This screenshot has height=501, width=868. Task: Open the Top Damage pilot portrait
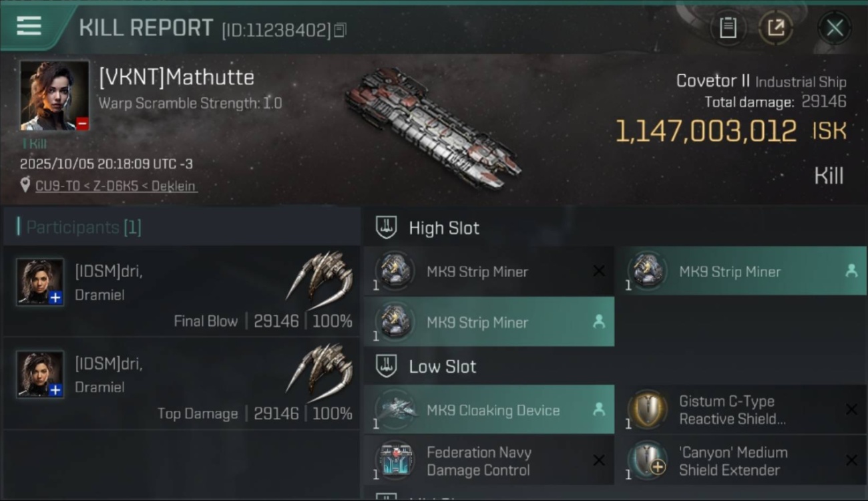tap(40, 374)
